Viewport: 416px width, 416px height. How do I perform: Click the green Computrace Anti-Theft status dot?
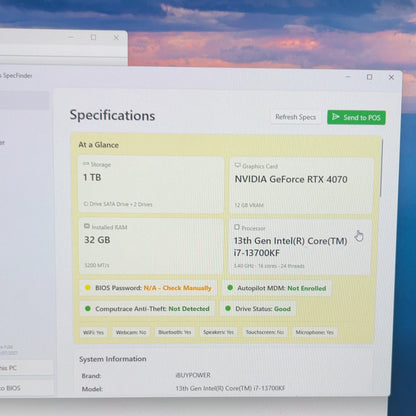[88, 308]
